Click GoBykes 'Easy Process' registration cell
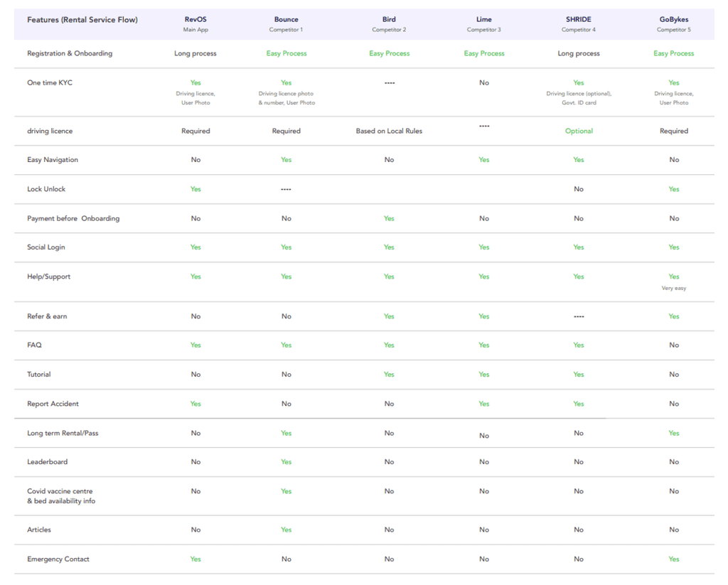The width and height of the screenshot is (728, 585). point(674,53)
